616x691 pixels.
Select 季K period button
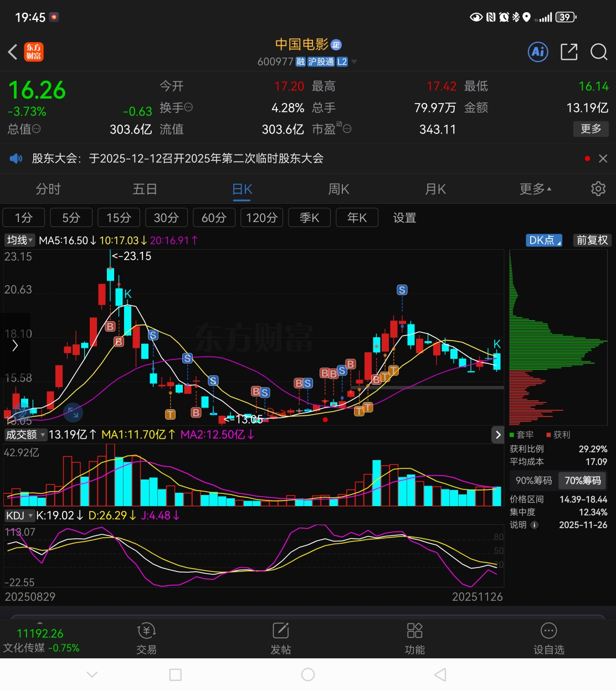tap(309, 218)
